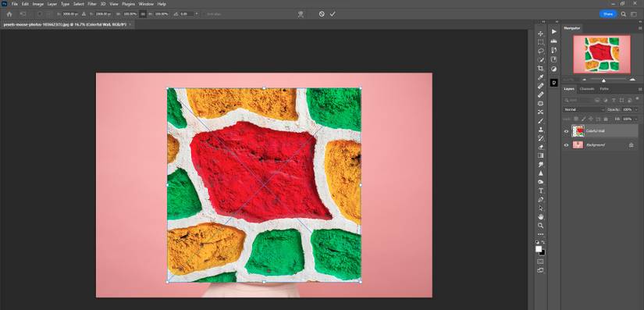
Task: Open the Layers panel menu
Action: point(640,89)
